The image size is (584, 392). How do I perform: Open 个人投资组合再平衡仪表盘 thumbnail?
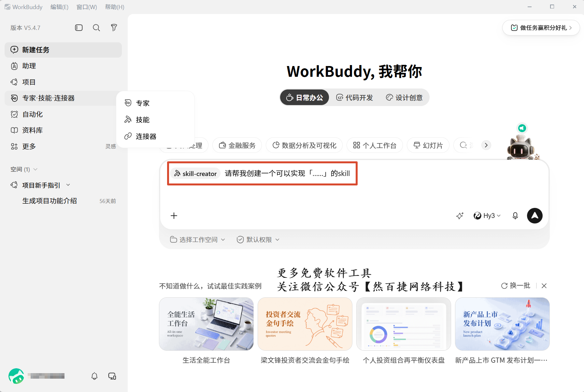[x=404, y=324]
